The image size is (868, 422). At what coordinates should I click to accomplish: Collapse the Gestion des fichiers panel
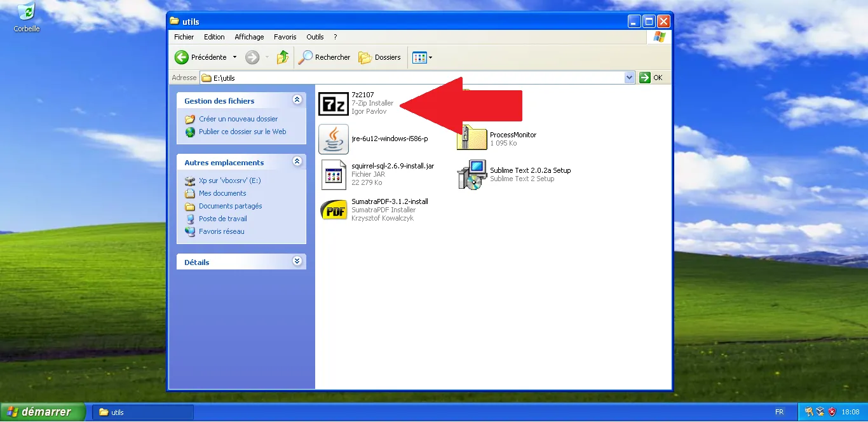click(x=297, y=100)
